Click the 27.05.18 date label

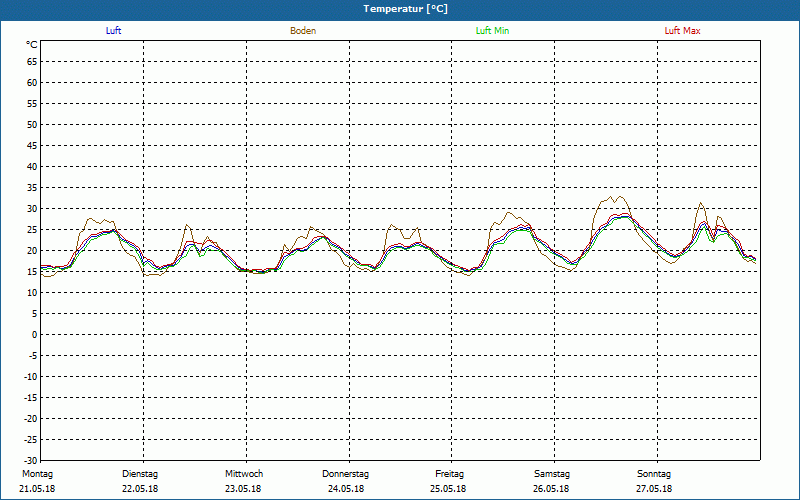coord(654,489)
